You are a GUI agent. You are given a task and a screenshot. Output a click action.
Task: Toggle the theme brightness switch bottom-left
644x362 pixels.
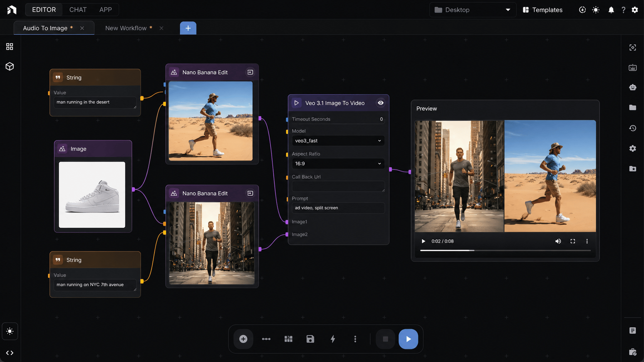pos(10,331)
